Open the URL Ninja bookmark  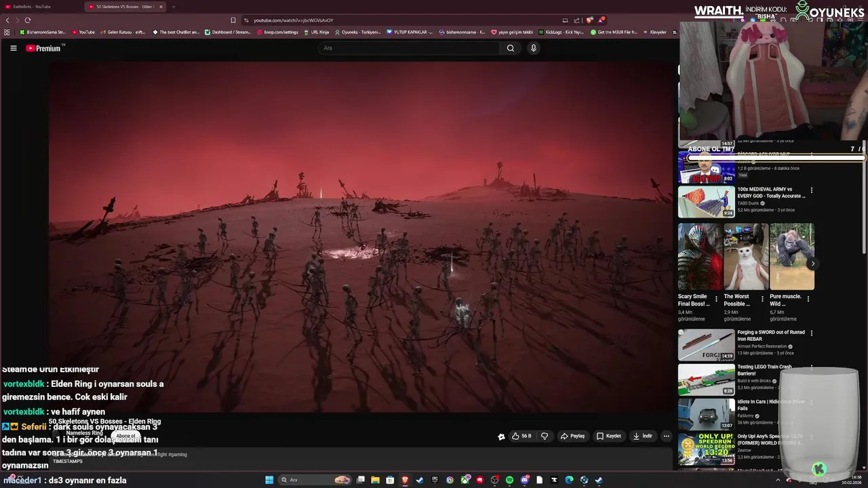[x=317, y=32]
